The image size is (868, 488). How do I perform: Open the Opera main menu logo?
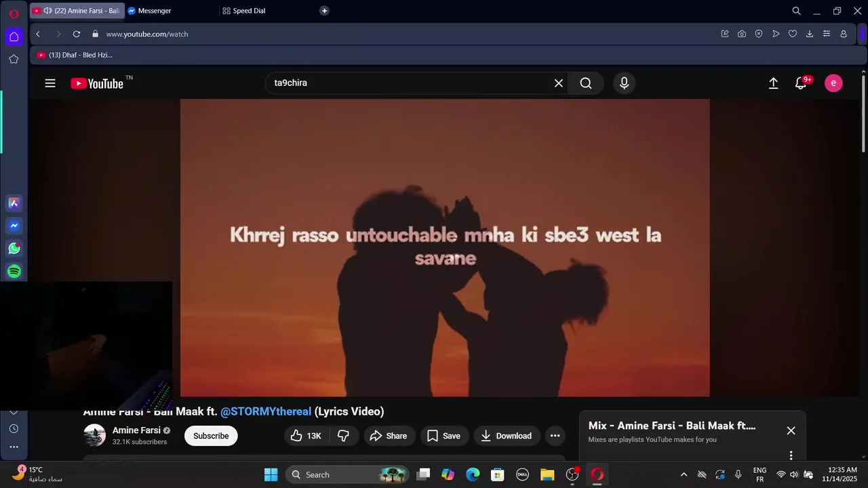[x=14, y=14]
